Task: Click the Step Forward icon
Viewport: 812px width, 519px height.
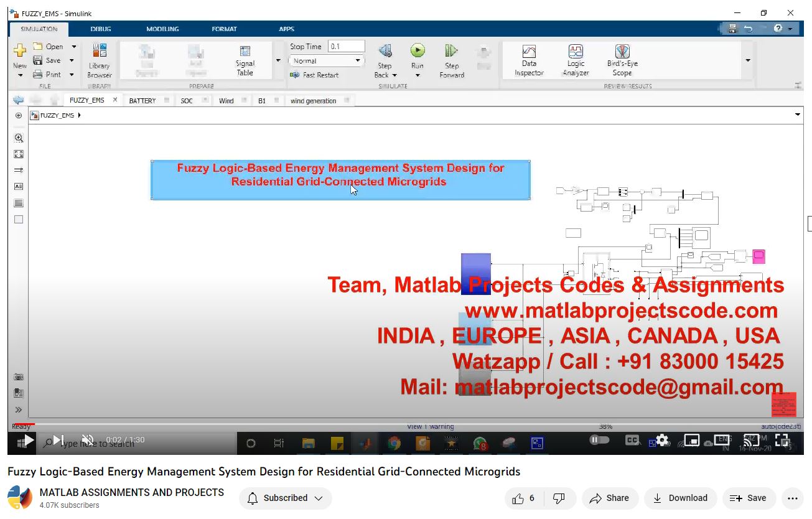Action: (x=452, y=60)
